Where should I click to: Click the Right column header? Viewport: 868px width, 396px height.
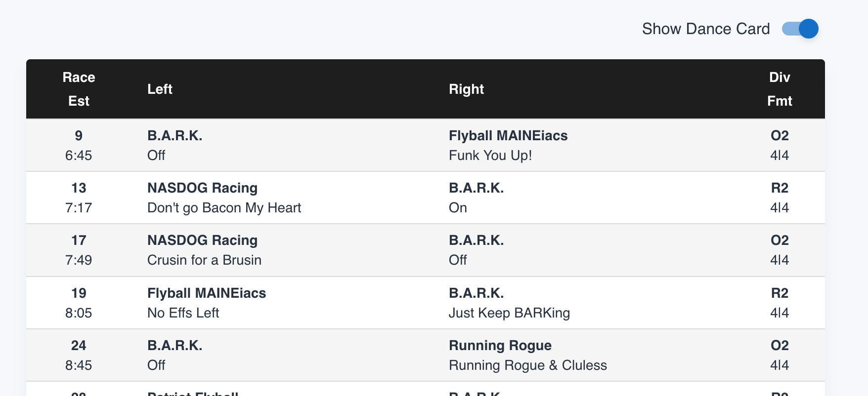coord(466,89)
